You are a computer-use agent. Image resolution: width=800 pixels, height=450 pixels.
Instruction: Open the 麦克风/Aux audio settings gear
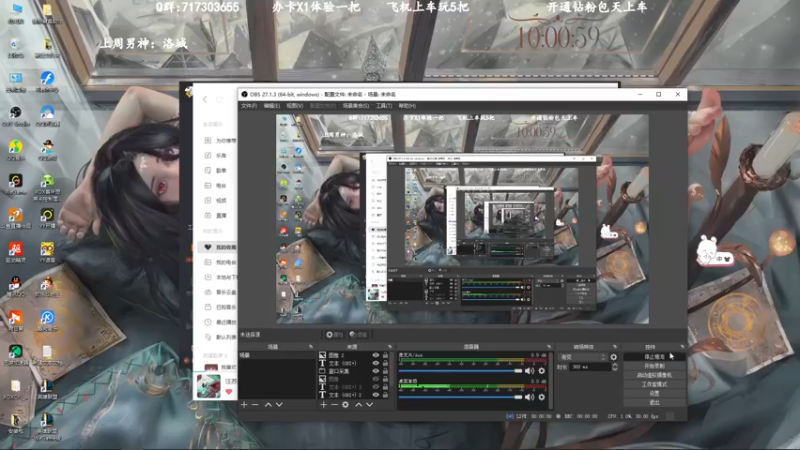(542, 371)
